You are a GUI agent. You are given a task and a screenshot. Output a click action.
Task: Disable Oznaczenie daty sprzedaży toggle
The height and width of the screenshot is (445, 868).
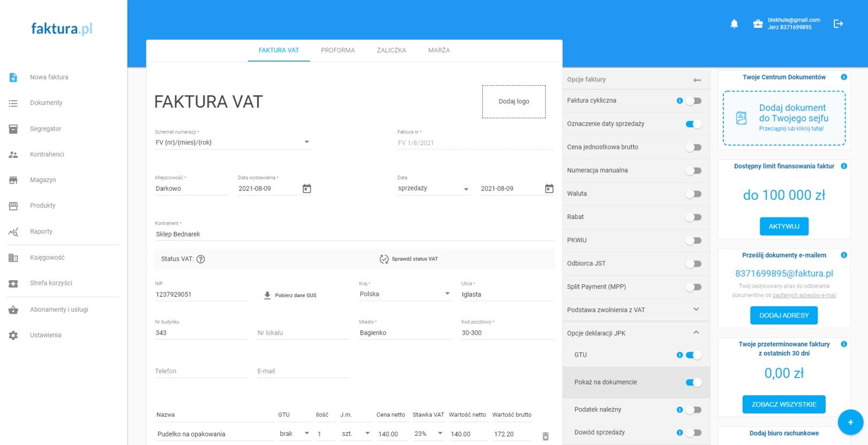[x=694, y=124]
